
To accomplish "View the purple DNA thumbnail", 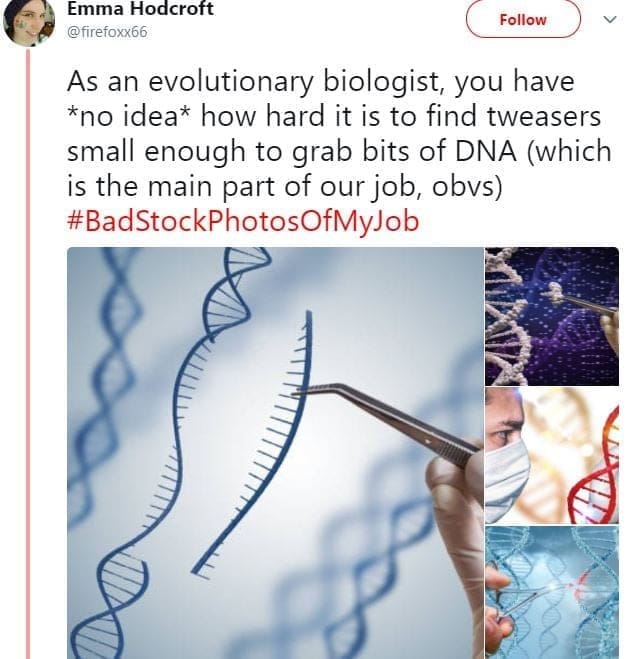I will tap(551, 316).
